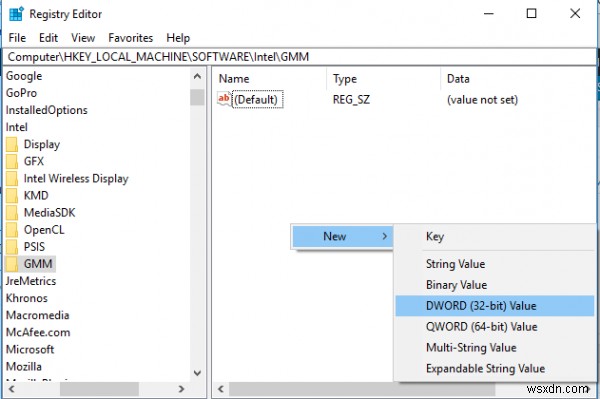The width and height of the screenshot is (600, 399).
Task: Choose Expandable String Value entry
Action: (x=494, y=369)
